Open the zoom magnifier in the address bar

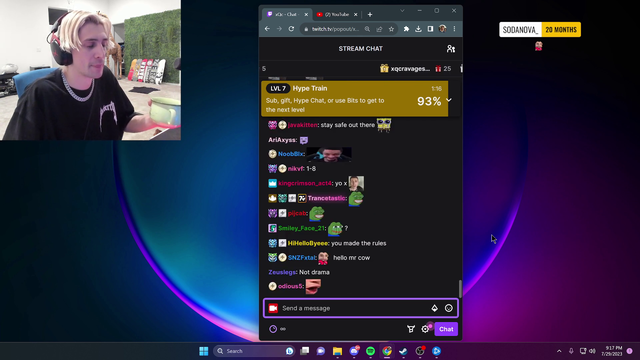pos(367,29)
